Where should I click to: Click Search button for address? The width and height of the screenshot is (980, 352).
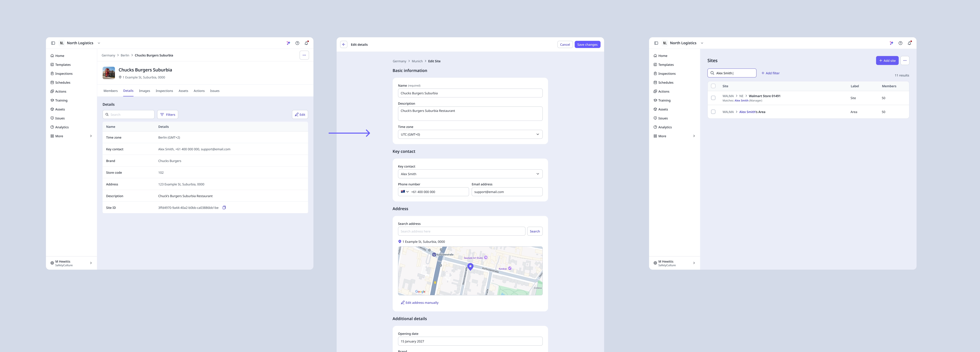(x=535, y=231)
